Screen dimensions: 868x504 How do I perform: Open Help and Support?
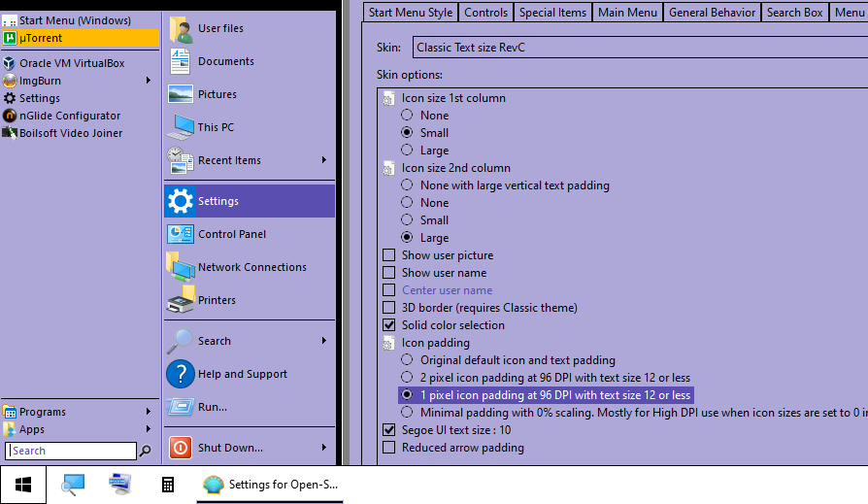pos(242,374)
